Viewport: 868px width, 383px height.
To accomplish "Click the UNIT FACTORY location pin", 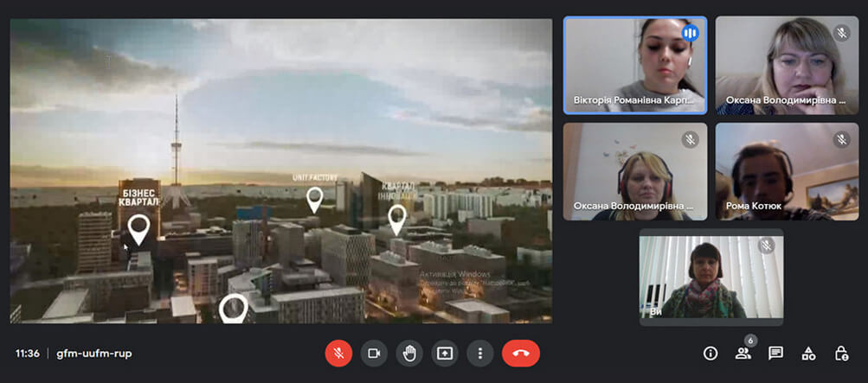I will 314,200.
